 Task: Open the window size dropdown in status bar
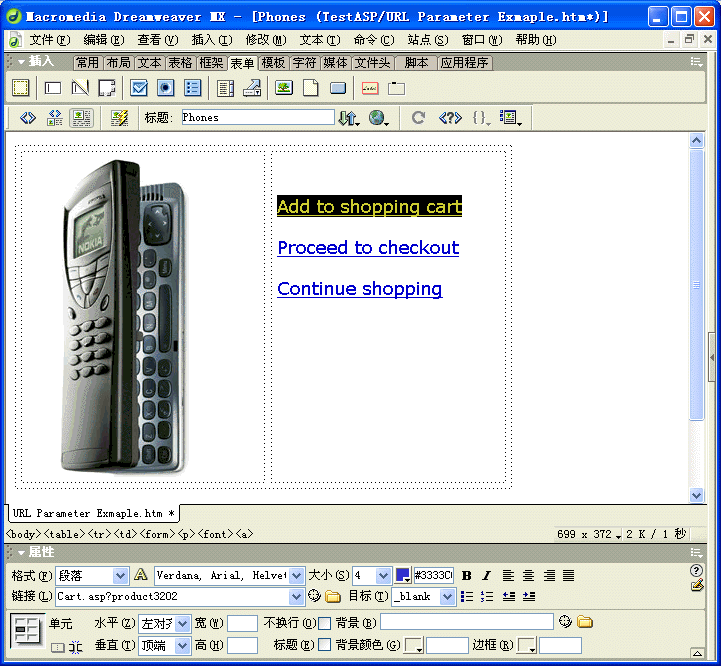tap(618, 535)
